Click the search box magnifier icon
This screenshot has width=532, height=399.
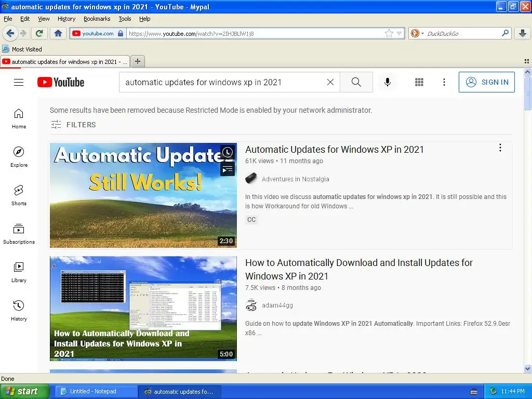tap(505, 33)
